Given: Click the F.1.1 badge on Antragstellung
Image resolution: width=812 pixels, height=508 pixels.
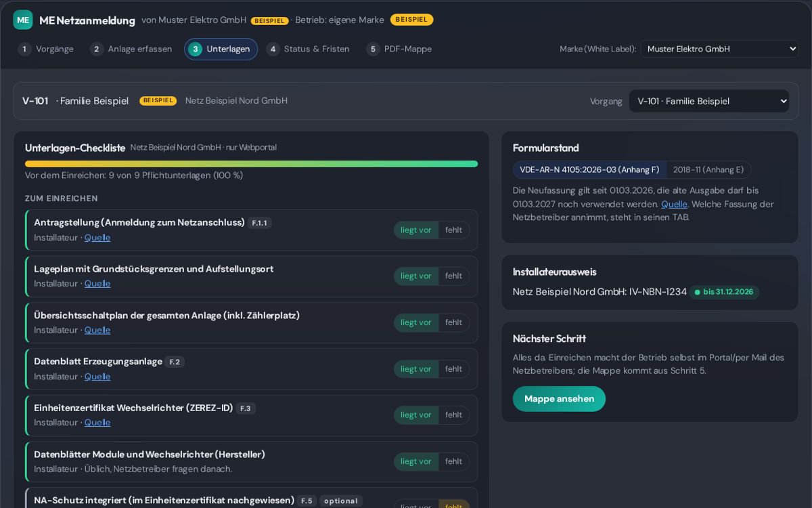Looking at the screenshot, I should [259, 223].
